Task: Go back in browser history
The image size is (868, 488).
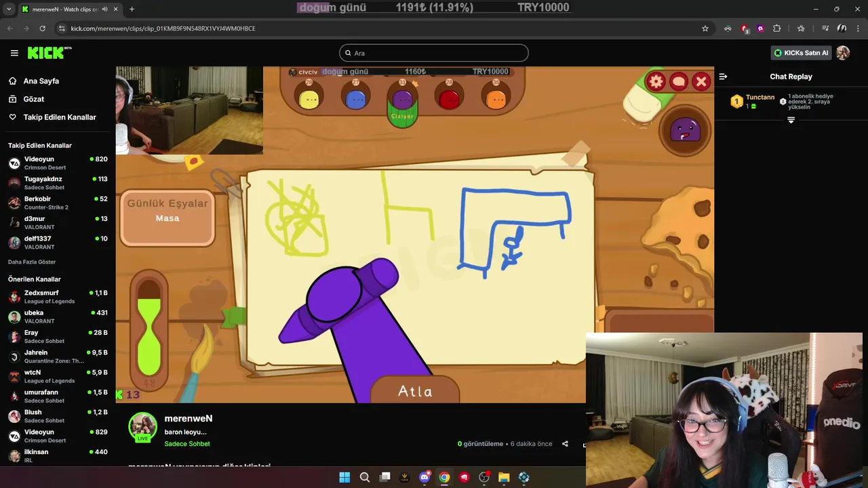Action: pos(10,28)
